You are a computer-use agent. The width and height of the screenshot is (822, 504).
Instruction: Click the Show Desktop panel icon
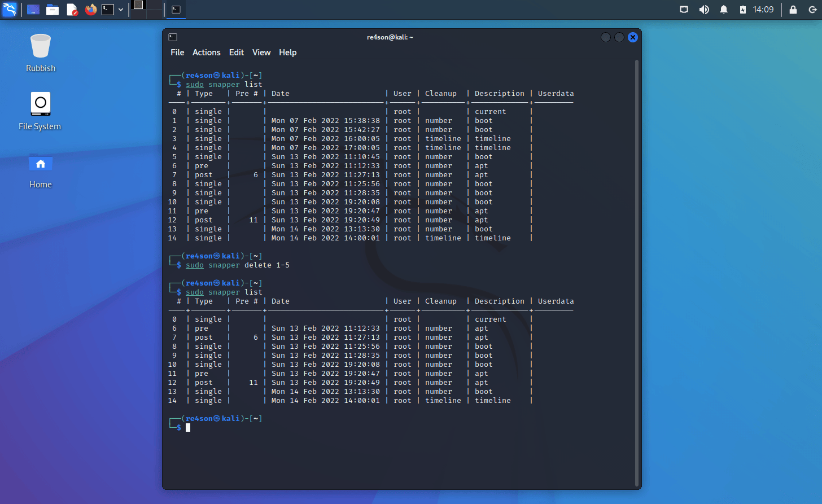(33, 10)
